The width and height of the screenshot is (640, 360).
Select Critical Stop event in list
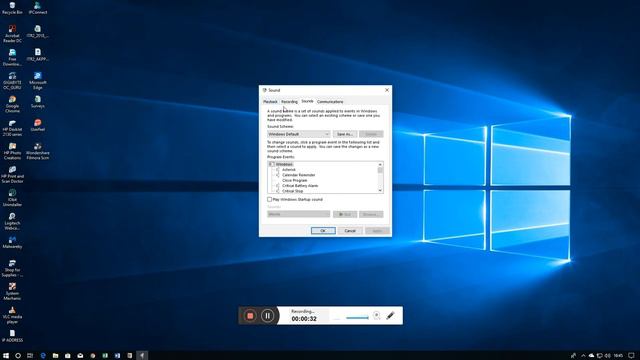click(292, 191)
